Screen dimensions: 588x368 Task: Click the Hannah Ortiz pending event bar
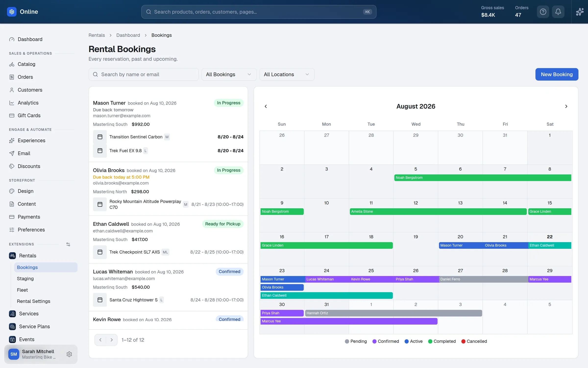coord(393,313)
